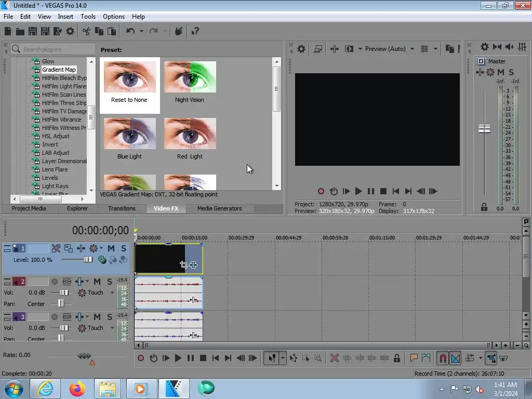Click the Search plug-ins field

(52, 49)
